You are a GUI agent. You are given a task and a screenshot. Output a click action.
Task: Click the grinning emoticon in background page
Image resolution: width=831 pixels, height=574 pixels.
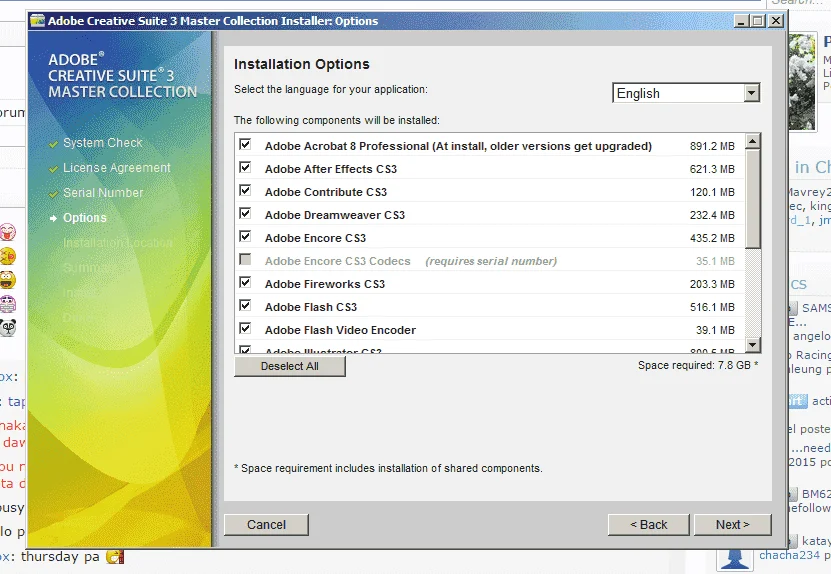8,279
